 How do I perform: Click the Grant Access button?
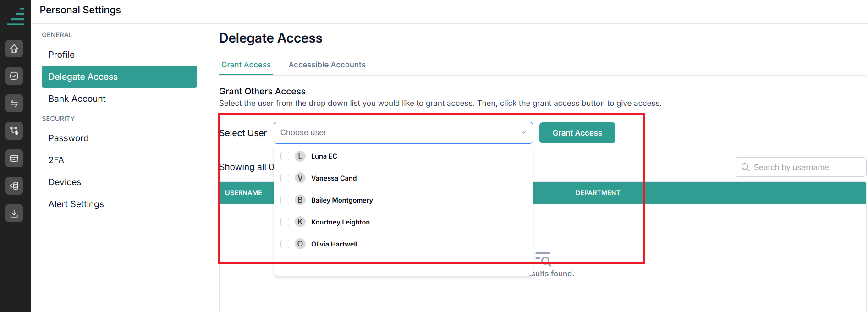[577, 133]
